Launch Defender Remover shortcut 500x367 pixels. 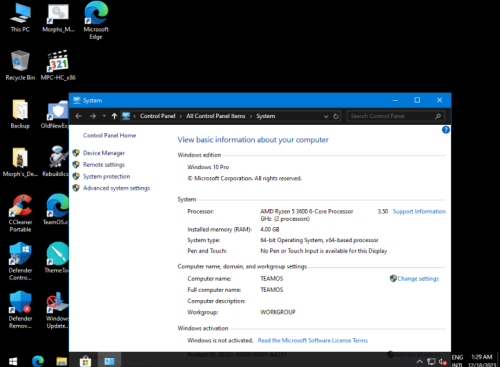pyautogui.click(x=20, y=310)
